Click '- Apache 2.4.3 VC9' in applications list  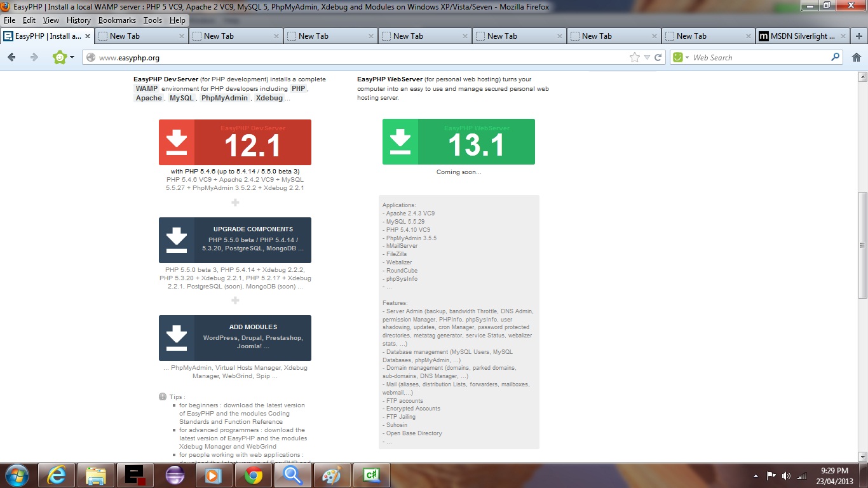[409, 213]
